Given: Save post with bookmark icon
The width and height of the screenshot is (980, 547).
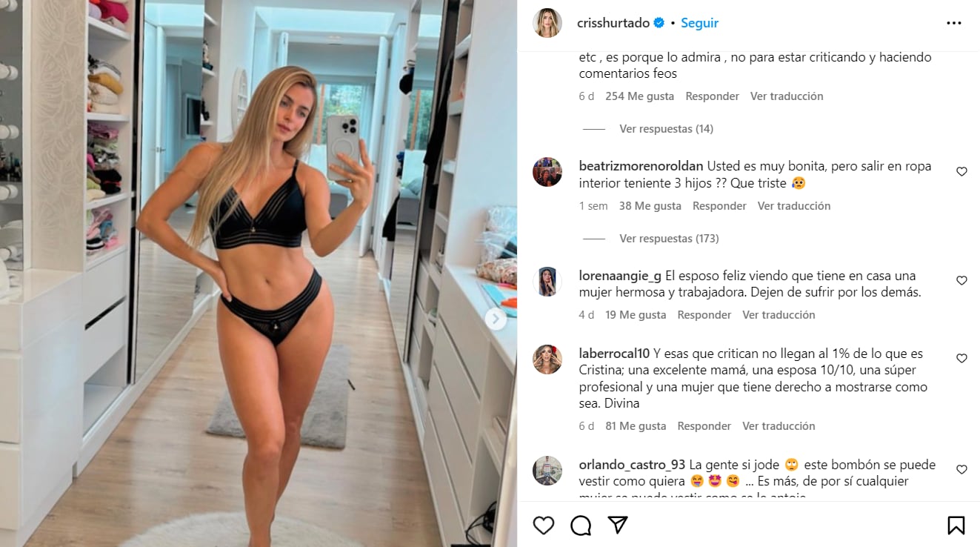Looking at the screenshot, I should [956, 526].
